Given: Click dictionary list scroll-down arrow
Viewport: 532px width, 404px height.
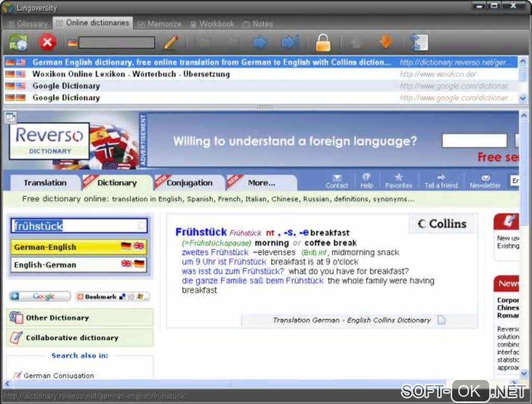Looking at the screenshot, I should coord(523,99).
